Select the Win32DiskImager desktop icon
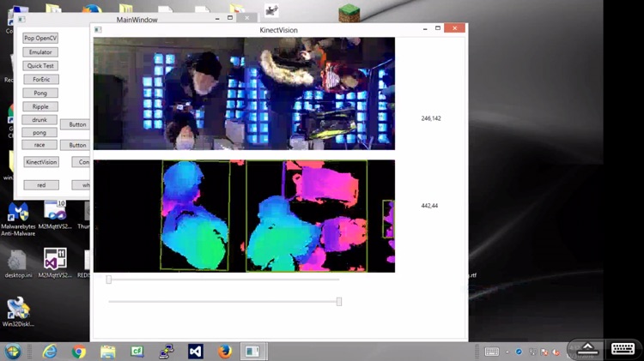This screenshot has width=644, height=361. click(17, 309)
